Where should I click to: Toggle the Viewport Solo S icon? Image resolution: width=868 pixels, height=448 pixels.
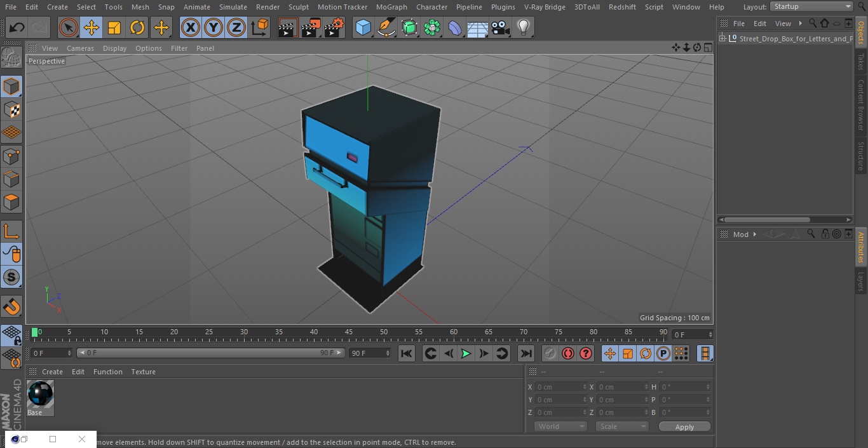(x=11, y=277)
